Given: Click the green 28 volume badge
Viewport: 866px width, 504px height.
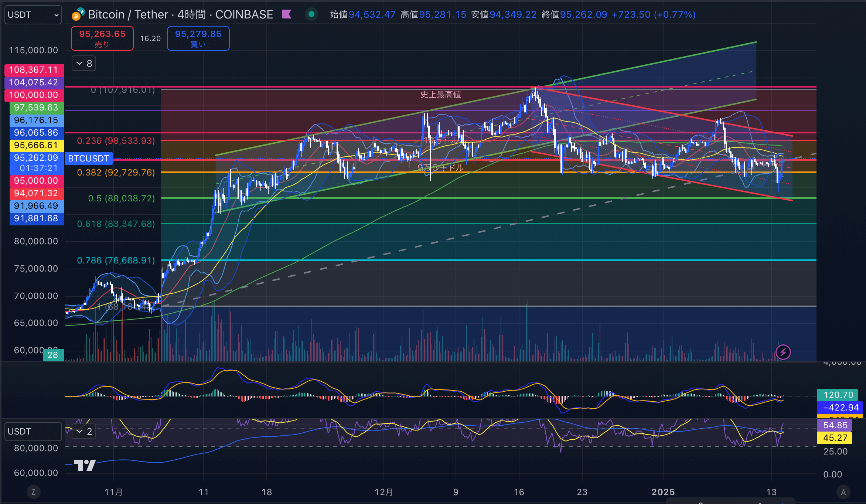Looking at the screenshot, I should pos(53,355).
